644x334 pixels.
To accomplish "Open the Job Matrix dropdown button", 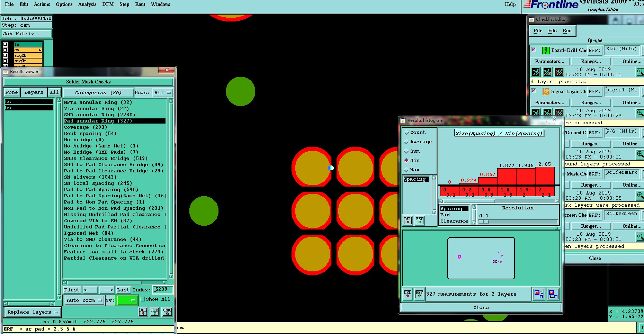I will 27,34.
